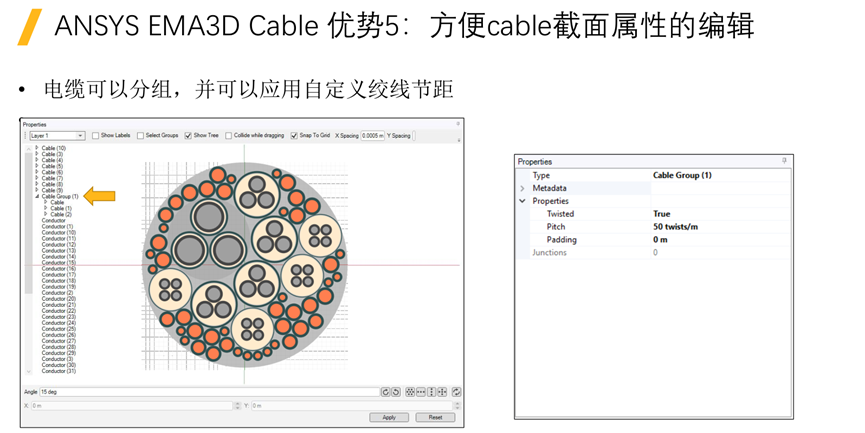The image size is (865, 433).
Task: Click the Type value Cable Group (1)
Action: (682, 175)
